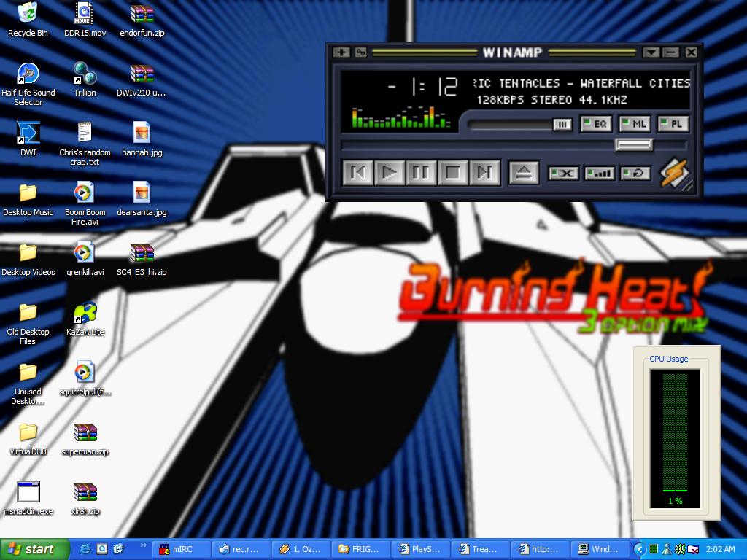Open the Windows Start menu
Image resolution: width=747 pixels, height=560 pixels.
(34, 549)
